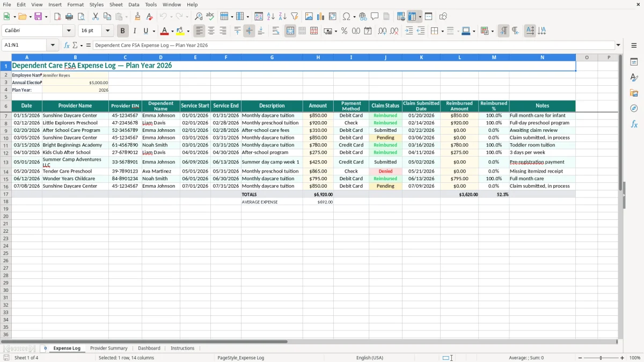Viewport: 644px width, 362px height.
Task: Sort descending Z to A
Action: pos(282,17)
